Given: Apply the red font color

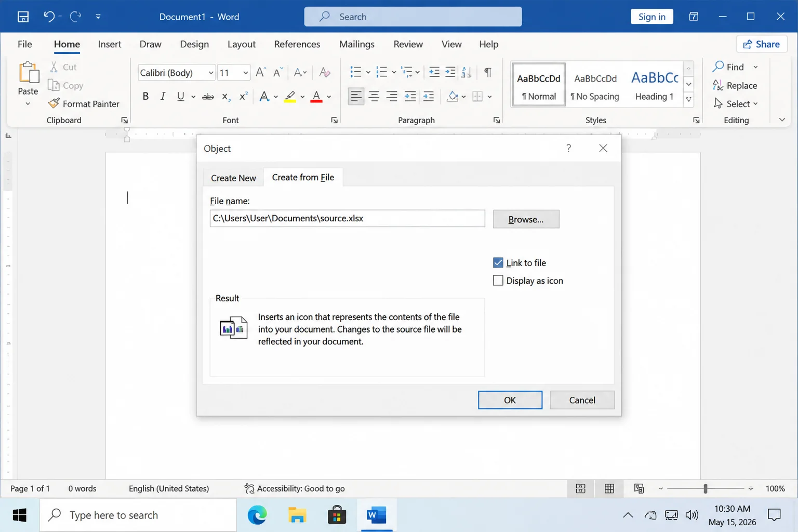Looking at the screenshot, I should coord(316,97).
